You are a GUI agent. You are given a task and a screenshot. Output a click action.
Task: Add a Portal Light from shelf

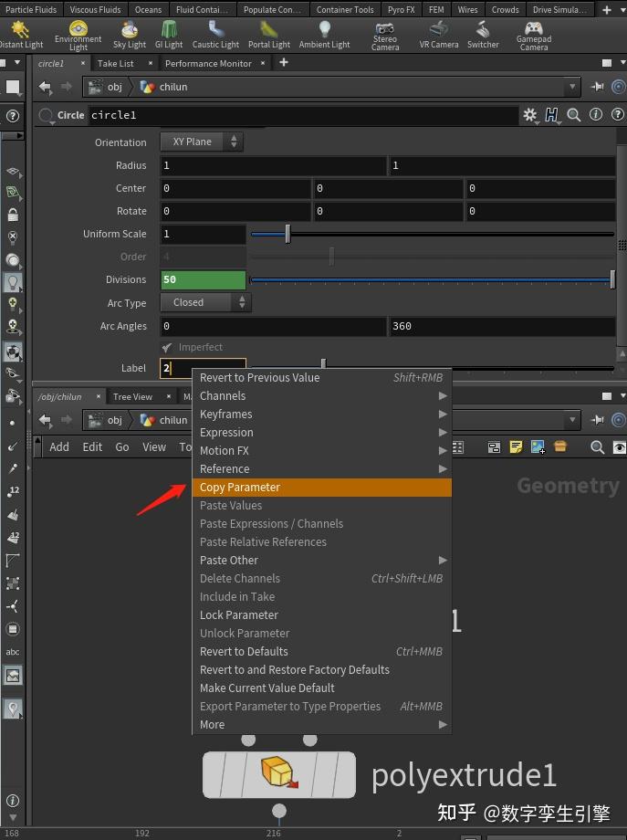coord(268,34)
